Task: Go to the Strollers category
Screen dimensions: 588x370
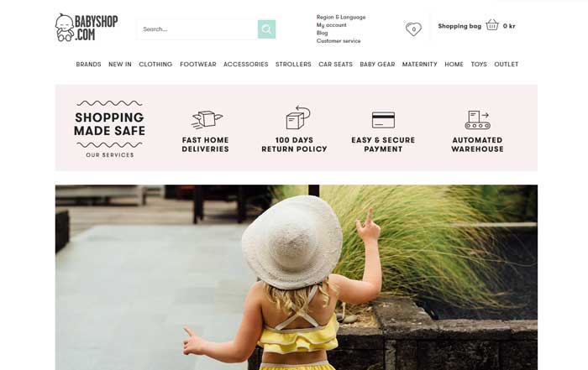Action: (293, 65)
